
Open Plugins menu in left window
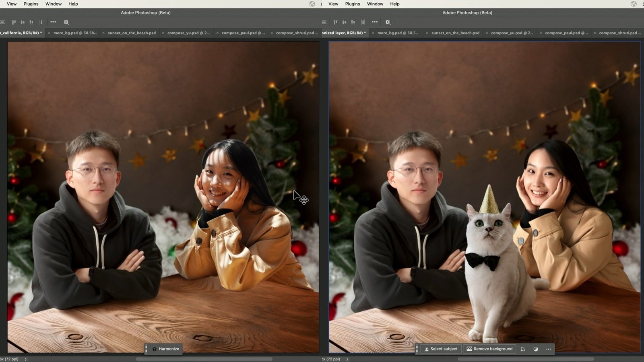[31, 4]
